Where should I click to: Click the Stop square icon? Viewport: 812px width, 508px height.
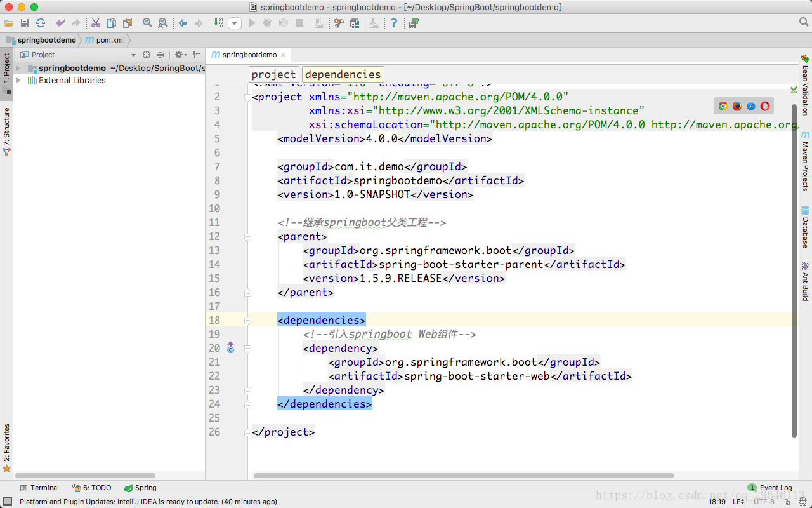click(x=299, y=23)
